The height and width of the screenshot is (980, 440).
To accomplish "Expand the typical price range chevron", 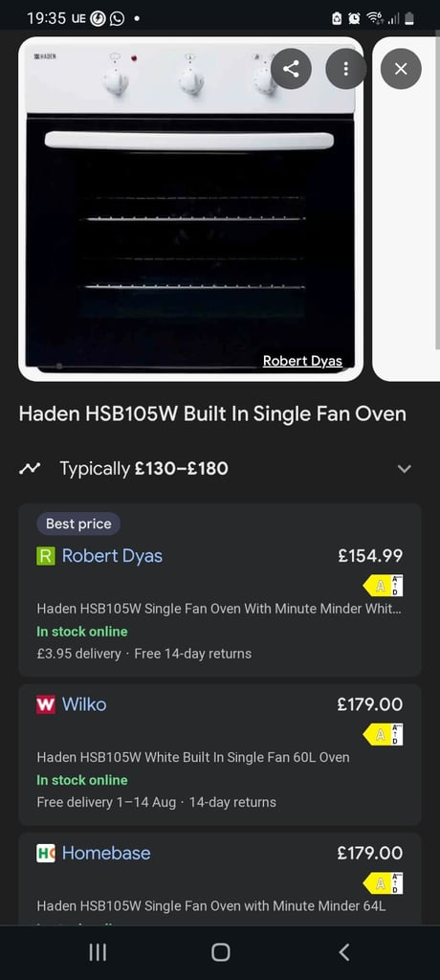I will tap(405, 469).
